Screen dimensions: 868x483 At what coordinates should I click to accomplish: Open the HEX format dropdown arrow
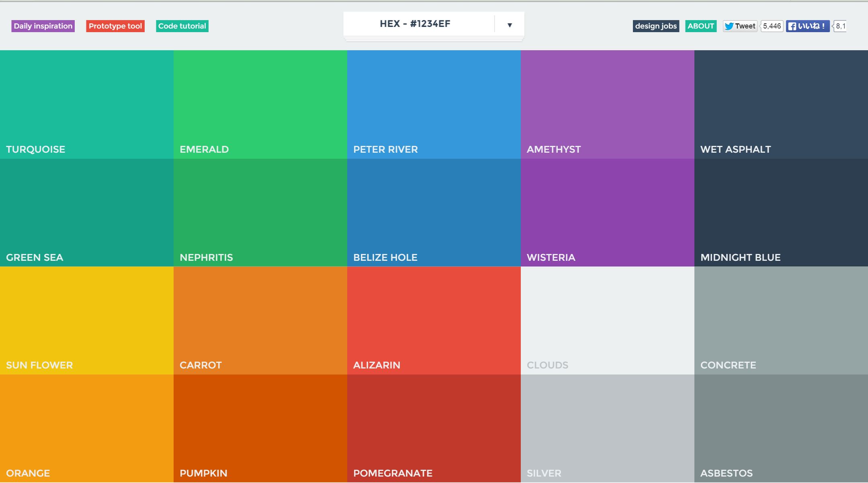click(x=509, y=25)
